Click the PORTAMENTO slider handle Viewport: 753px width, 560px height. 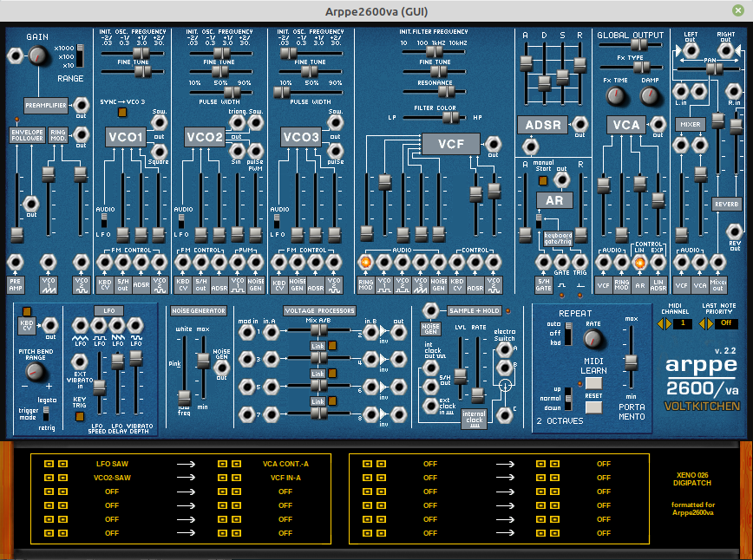pos(631,362)
